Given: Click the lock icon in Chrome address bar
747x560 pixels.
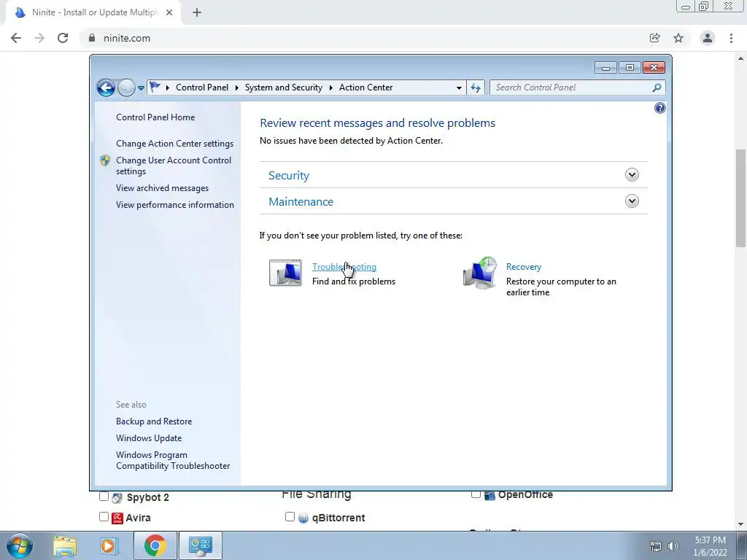Looking at the screenshot, I should pyautogui.click(x=92, y=38).
